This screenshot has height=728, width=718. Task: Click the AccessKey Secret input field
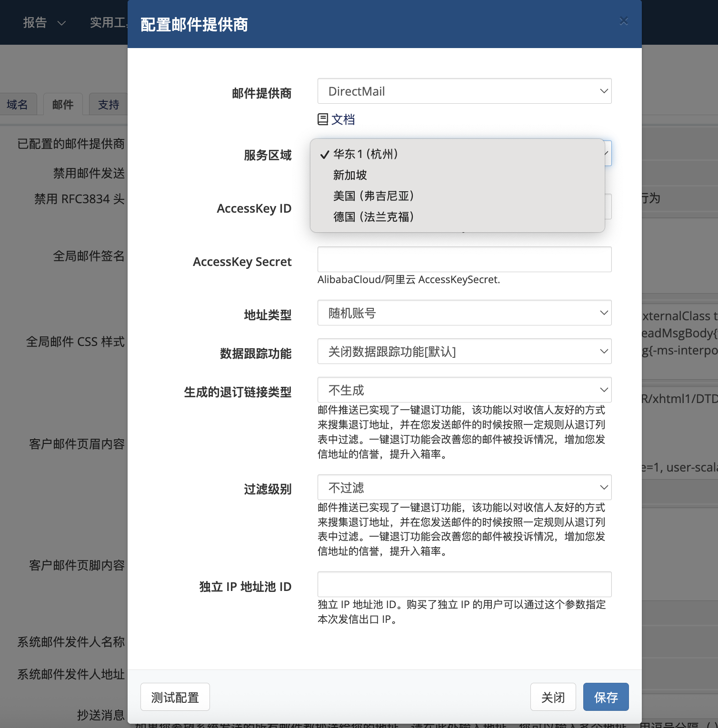[x=464, y=259]
